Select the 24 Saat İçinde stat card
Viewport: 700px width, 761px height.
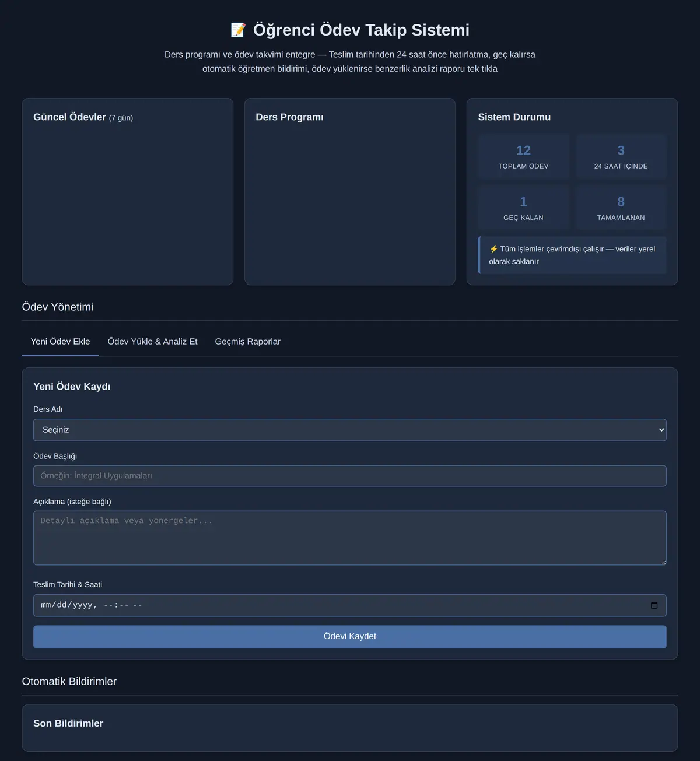point(621,157)
